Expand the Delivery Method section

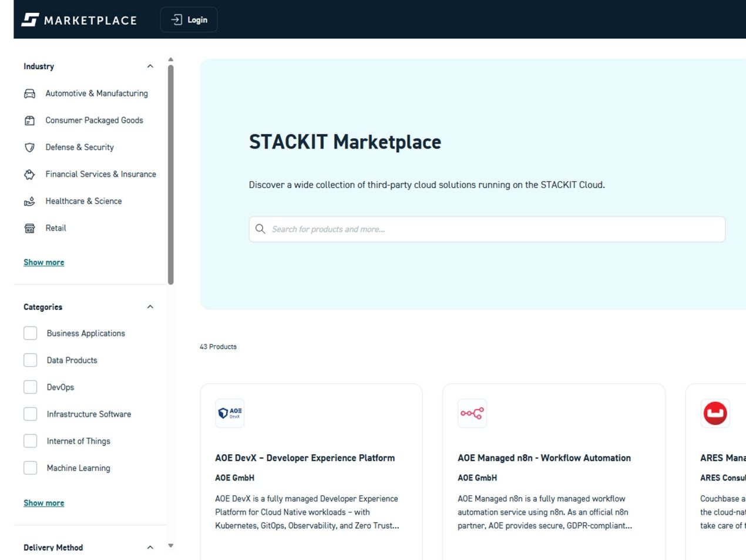click(x=150, y=547)
